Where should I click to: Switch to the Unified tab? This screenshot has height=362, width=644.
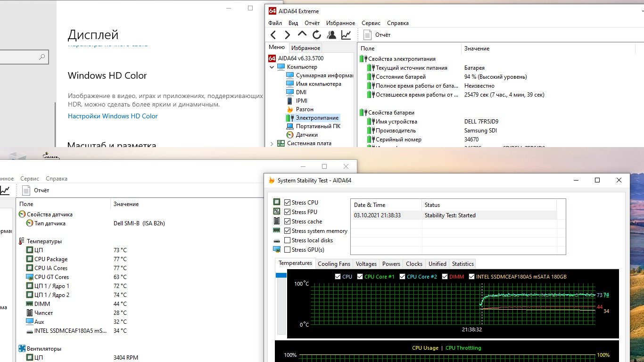[x=437, y=264]
